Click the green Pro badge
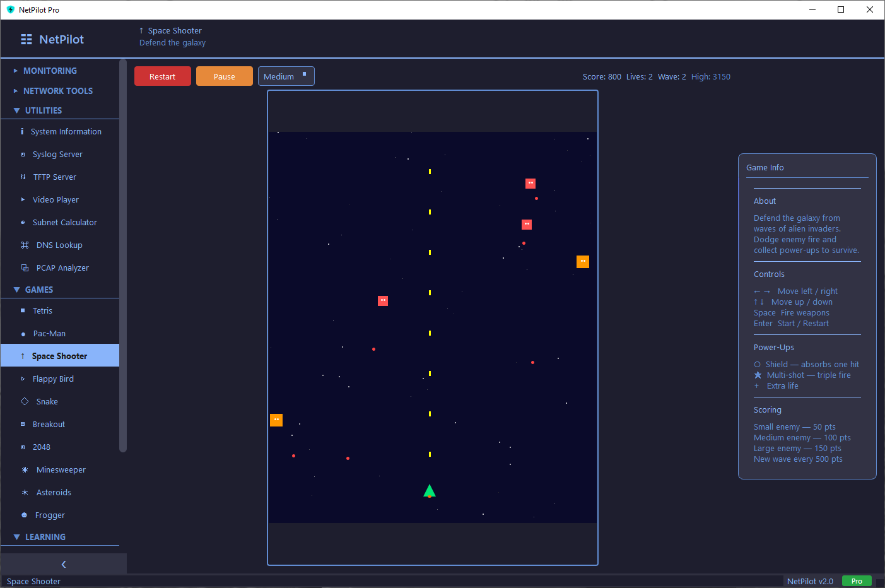Image resolution: width=885 pixels, height=588 pixels. coord(857,580)
